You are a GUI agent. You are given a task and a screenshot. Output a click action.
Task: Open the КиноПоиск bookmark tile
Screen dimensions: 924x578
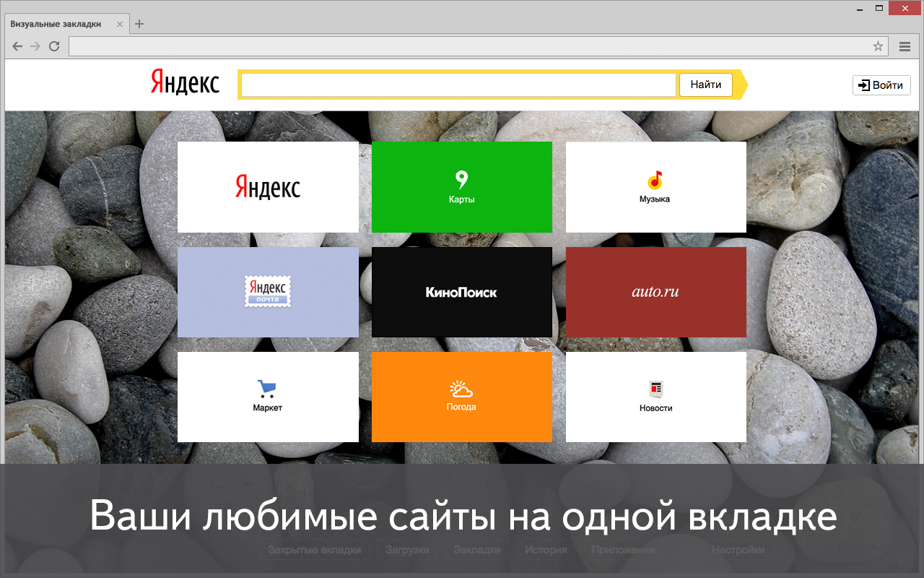pyautogui.click(x=462, y=292)
